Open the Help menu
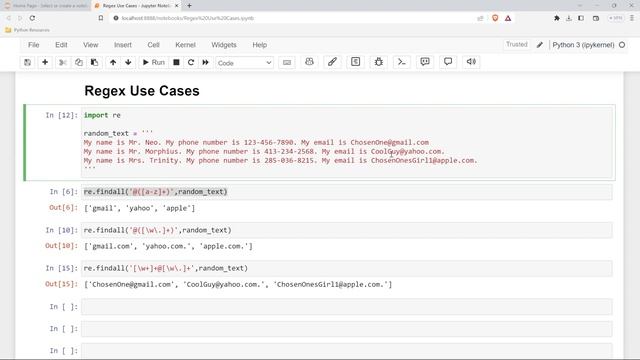 coord(260,45)
